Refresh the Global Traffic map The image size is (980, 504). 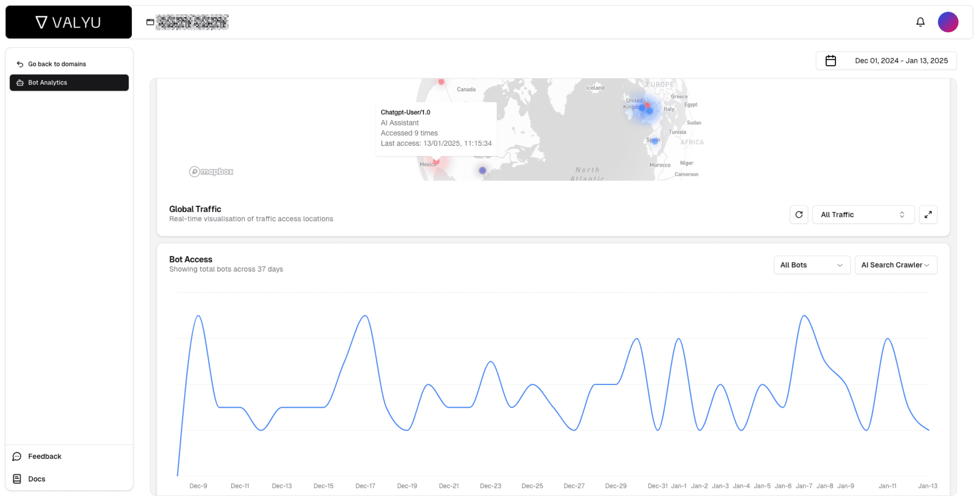pos(799,215)
